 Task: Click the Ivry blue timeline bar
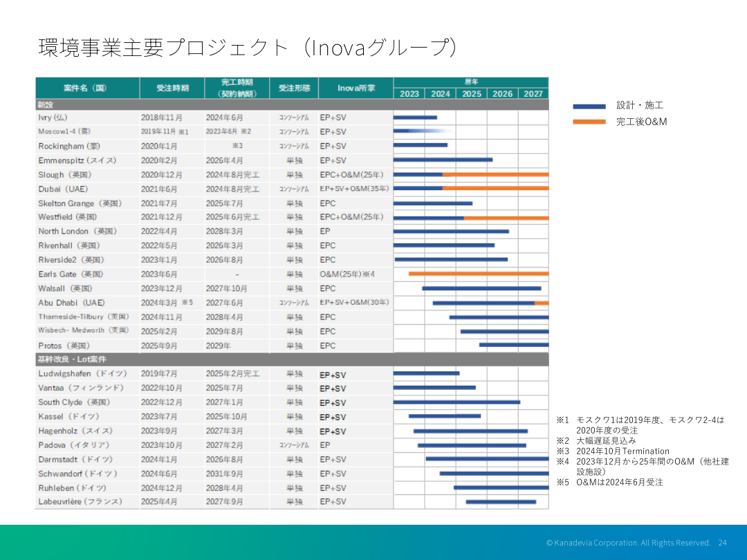coord(415,118)
